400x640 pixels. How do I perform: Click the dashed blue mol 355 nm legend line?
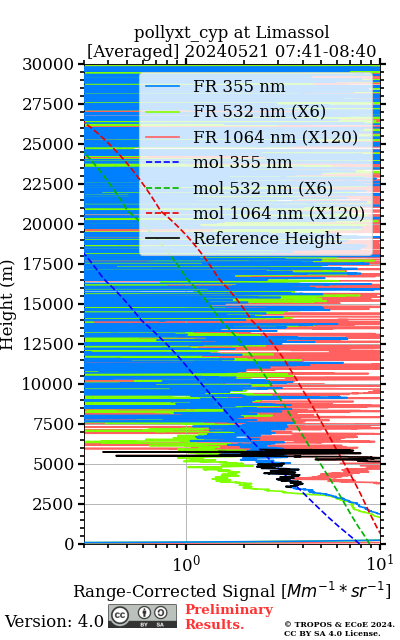tap(162, 162)
